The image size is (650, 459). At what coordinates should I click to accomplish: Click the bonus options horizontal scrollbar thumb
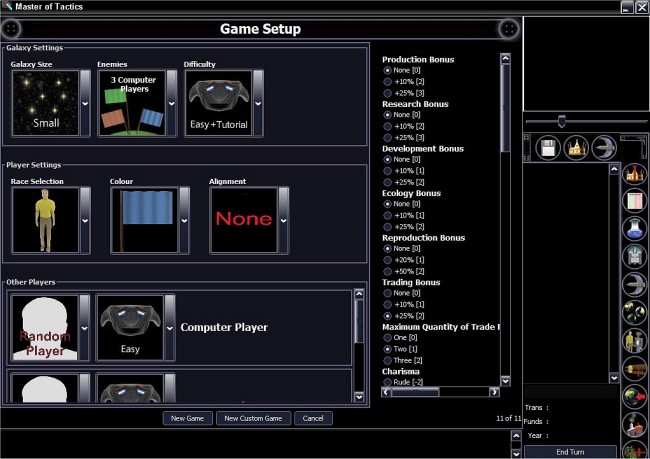pyautogui.click(x=415, y=392)
